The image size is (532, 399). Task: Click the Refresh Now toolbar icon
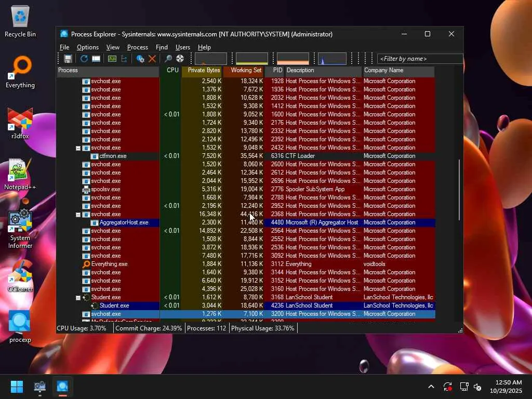tap(84, 59)
